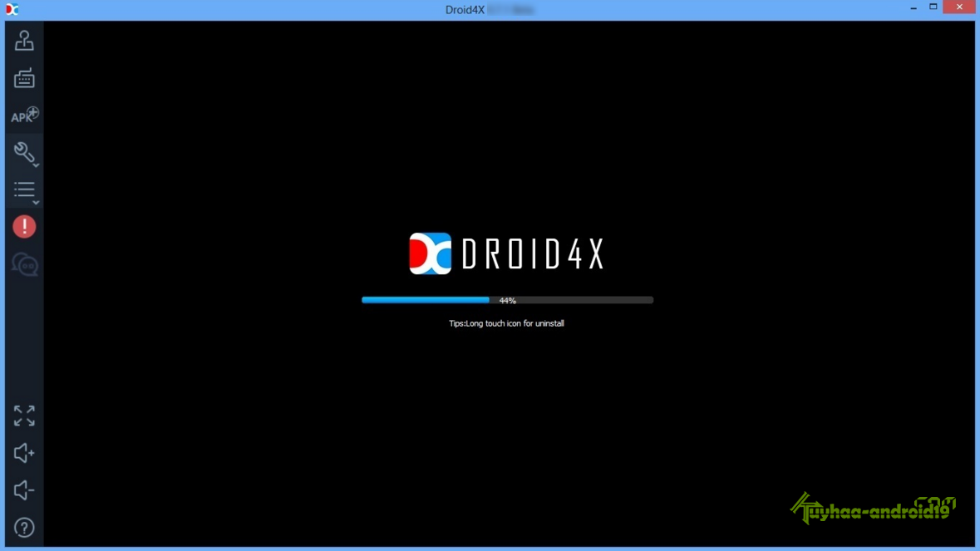Open help via the question mark icon
Image resolution: width=980 pixels, height=551 pixels.
(24, 528)
